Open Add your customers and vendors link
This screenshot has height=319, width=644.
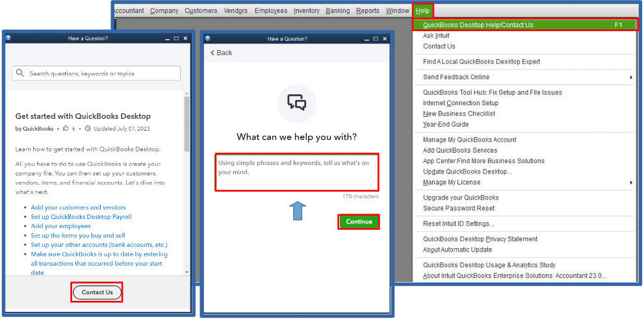(x=79, y=207)
